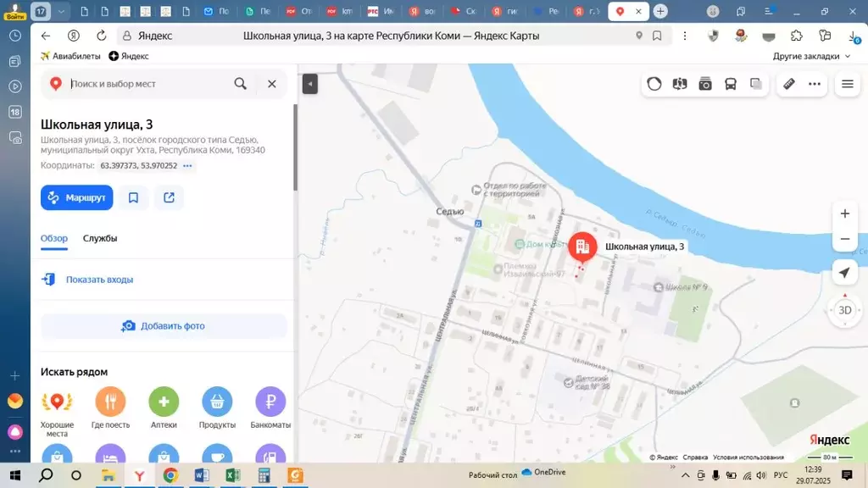The width and height of the screenshot is (868, 488).
Task: Save the place with the bookmark button beside Маршрут
Action: (133, 197)
